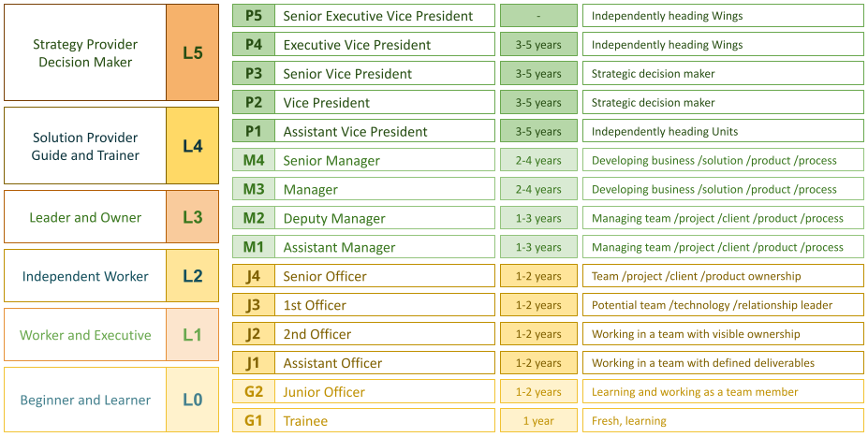Select the Leader and Owner box
868x437 pixels.
click(x=85, y=217)
